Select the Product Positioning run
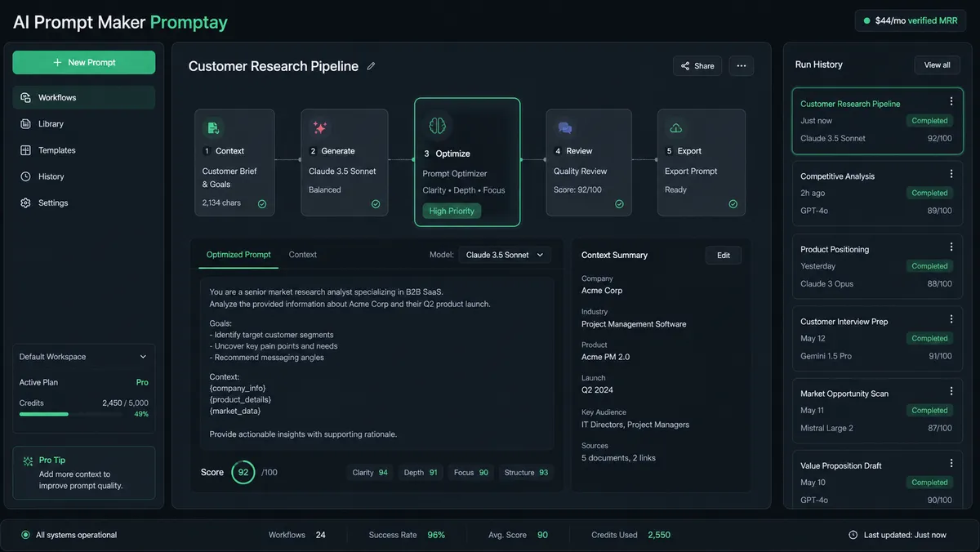Viewport: 980px width, 552px height. click(877, 266)
